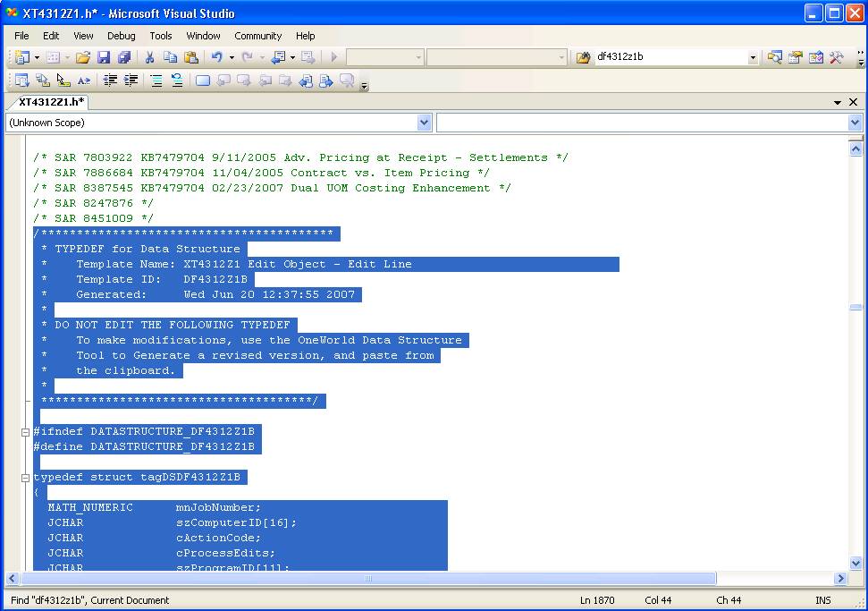The image size is (868, 611).
Task: Click the Save All icon
Action: coord(124,57)
